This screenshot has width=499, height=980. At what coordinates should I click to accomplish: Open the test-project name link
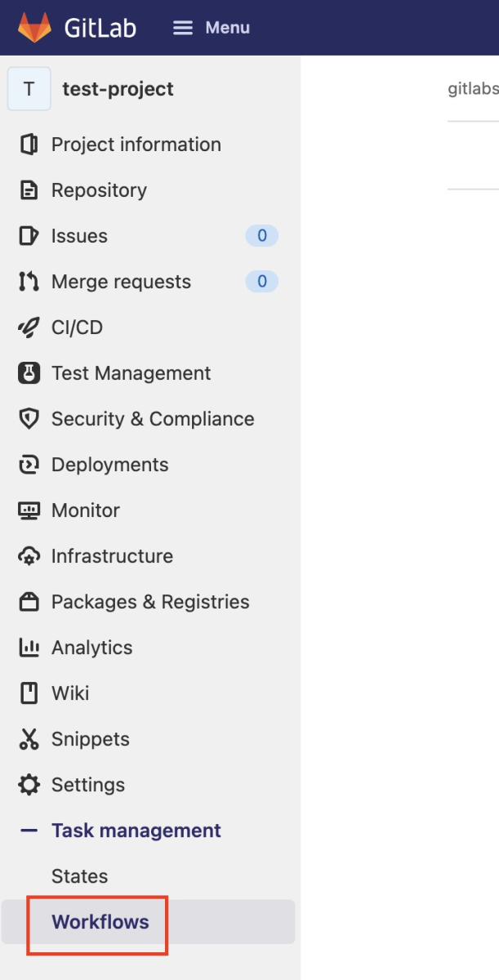pyautogui.click(x=118, y=89)
